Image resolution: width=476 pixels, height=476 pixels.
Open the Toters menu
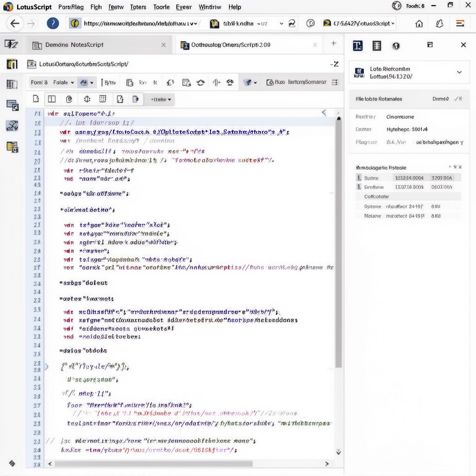(x=138, y=7)
